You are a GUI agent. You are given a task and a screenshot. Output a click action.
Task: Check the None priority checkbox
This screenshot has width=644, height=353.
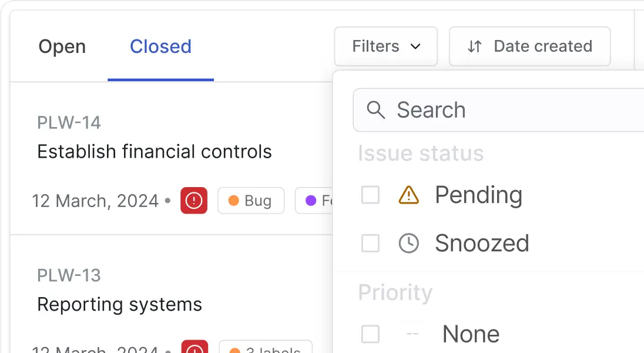coord(370,334)
